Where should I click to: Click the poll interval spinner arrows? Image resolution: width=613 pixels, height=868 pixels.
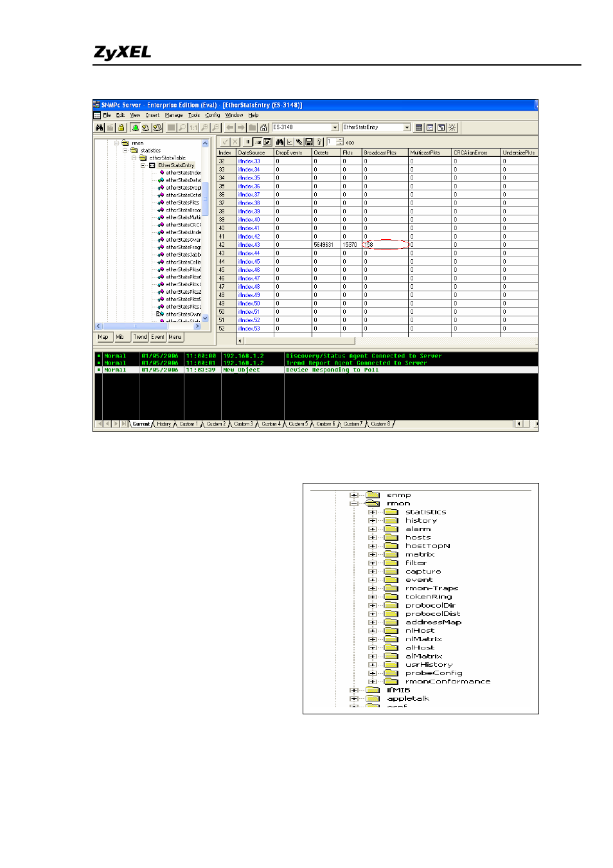[340, 142]
